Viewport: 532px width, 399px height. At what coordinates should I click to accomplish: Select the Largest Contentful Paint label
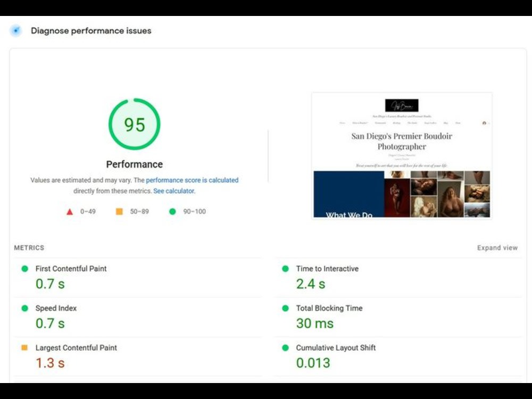(x=76, y=348)
